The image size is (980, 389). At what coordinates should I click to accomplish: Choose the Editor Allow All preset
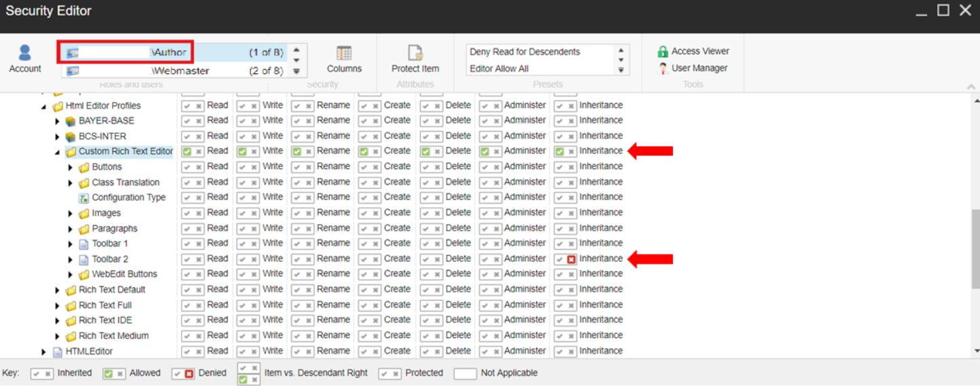pos(499,69)
